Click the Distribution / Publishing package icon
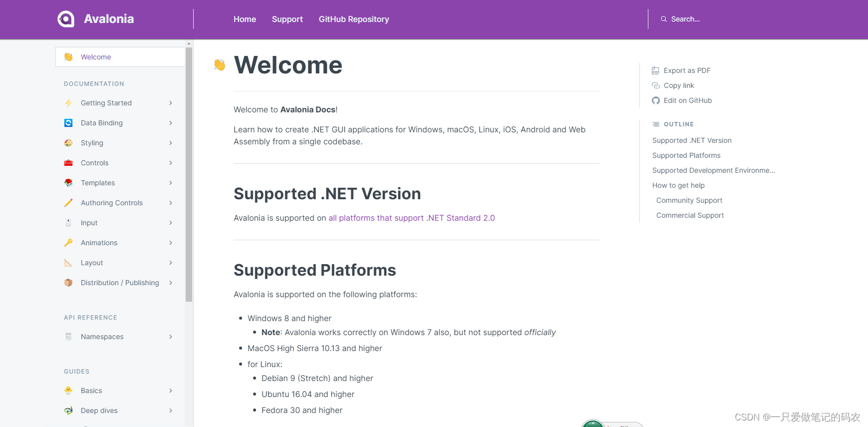 point(68,283)
